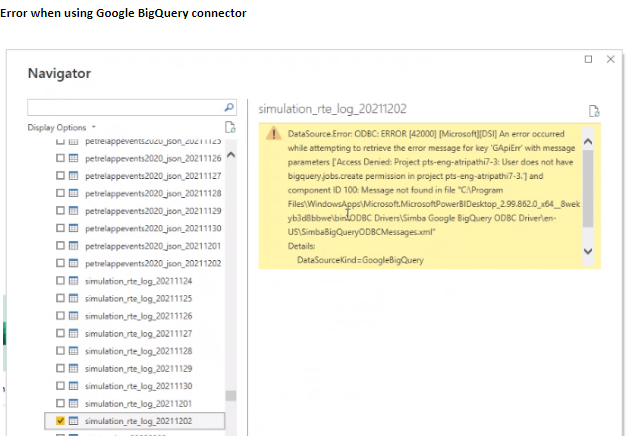Screen dimensions: 635x436
Task: Select the petrelappevents2020_json_20211129 row label
Action: [153, 211]
